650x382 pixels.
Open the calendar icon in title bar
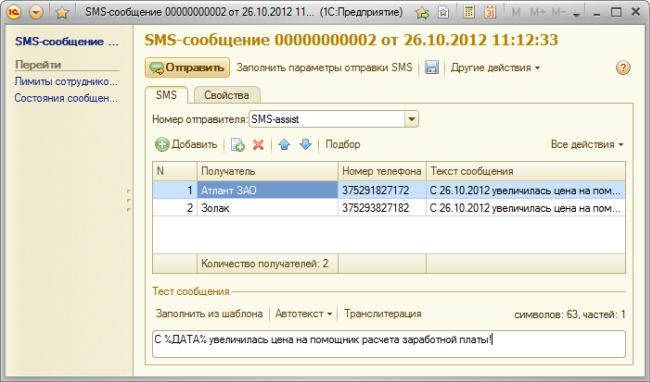490,12
